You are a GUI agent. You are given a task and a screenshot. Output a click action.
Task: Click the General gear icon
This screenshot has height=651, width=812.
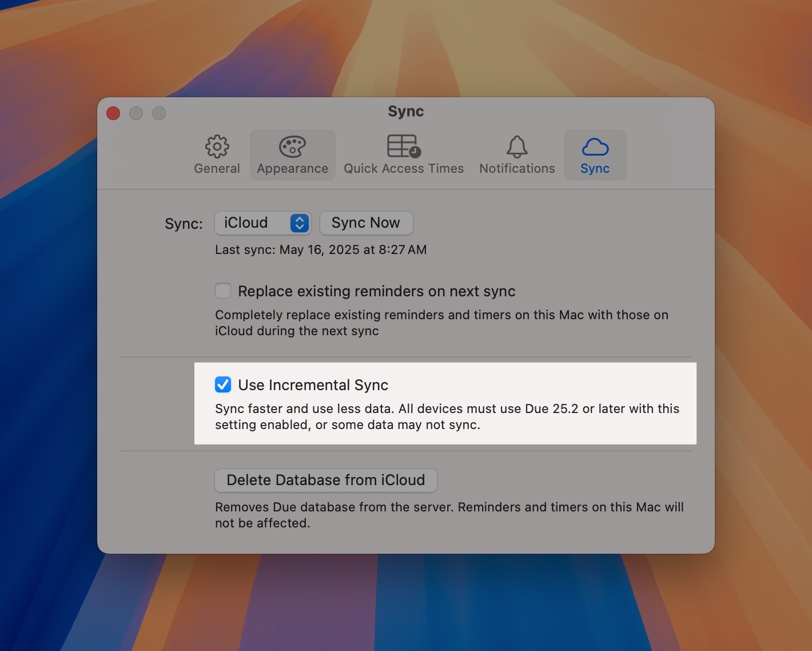(x=217, y=146)
